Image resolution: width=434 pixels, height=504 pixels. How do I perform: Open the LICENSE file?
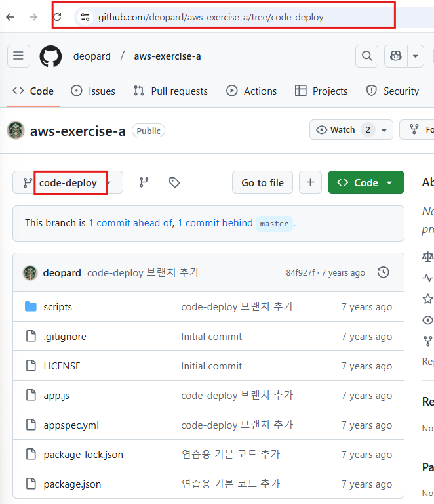point(62,366)
